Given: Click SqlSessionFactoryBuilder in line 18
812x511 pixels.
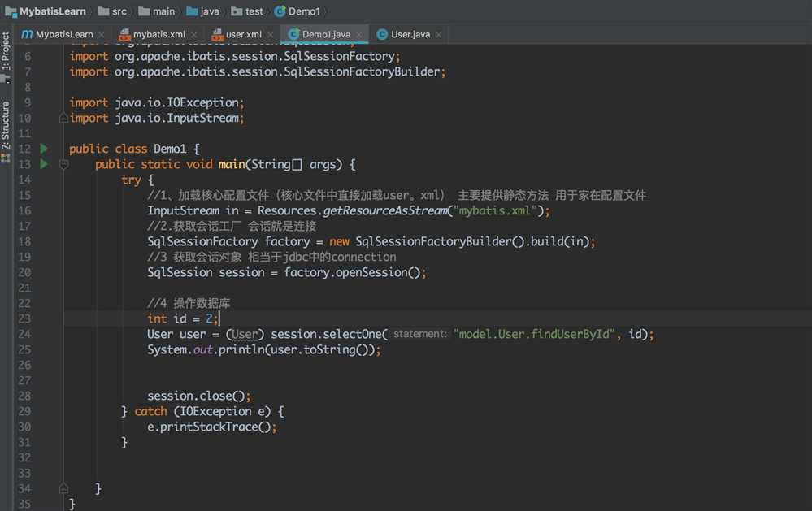Looking at the screenshot, I should tap(433, 242).
